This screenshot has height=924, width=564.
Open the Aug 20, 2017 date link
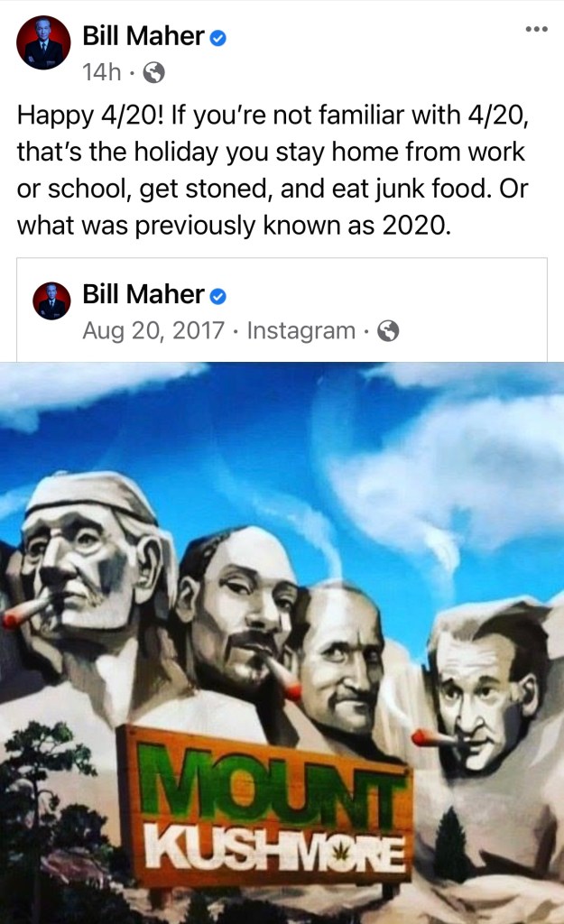[x=153, y=330]
